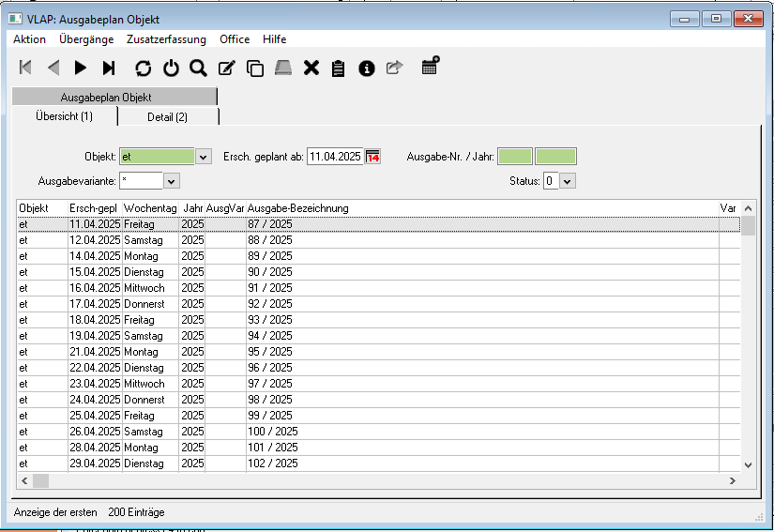The width and height of the screenshot is (774, 532).
Task: Click the copy icon in toolbar
Action: pyautogui.click(x=254, y=68)
